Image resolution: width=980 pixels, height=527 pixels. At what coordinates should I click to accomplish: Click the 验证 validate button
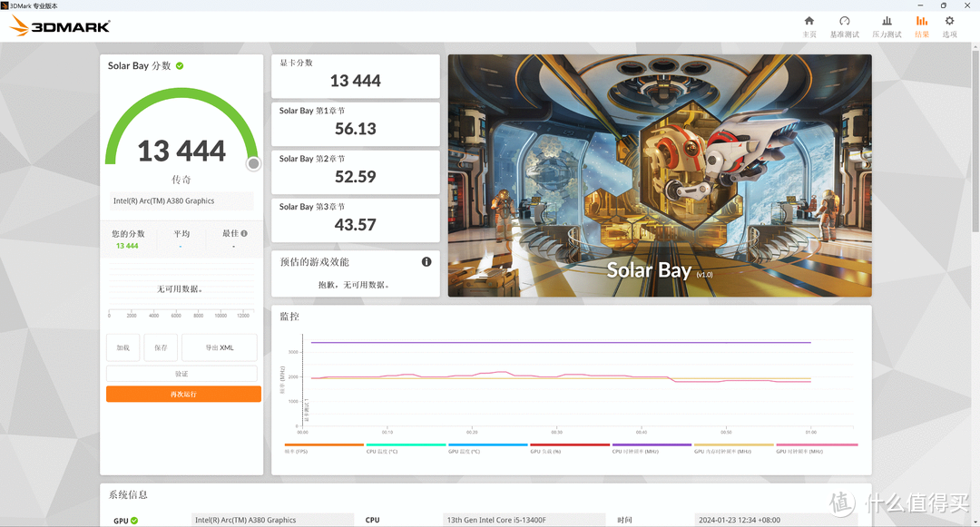pyautogui.click(x=181, y=374)
